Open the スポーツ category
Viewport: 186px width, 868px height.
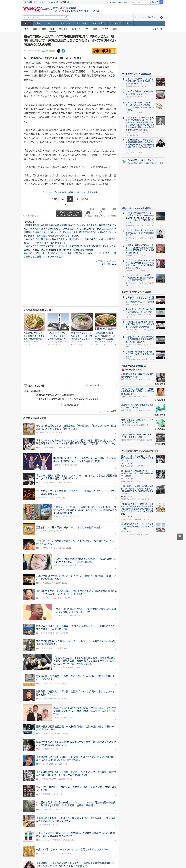click(x=76, y=29)
